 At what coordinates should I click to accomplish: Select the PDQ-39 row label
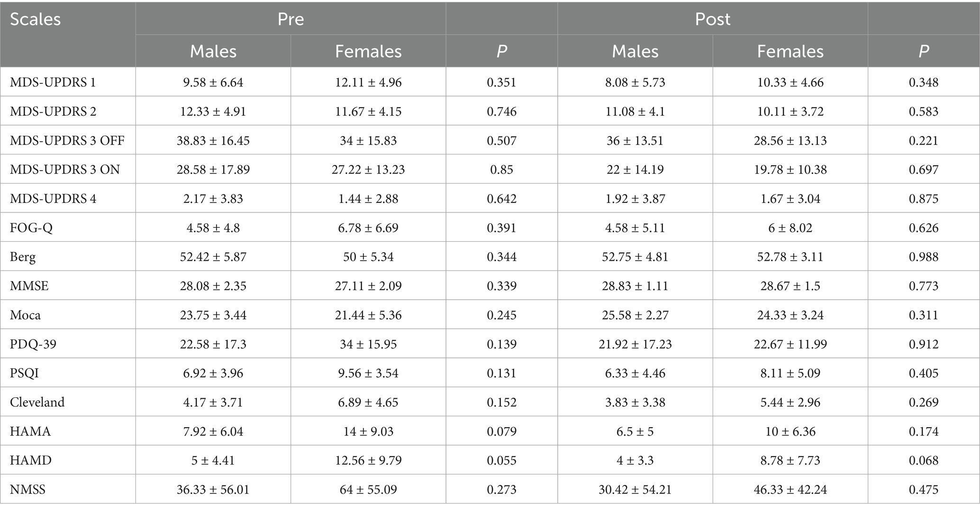[x=33, y=344]
